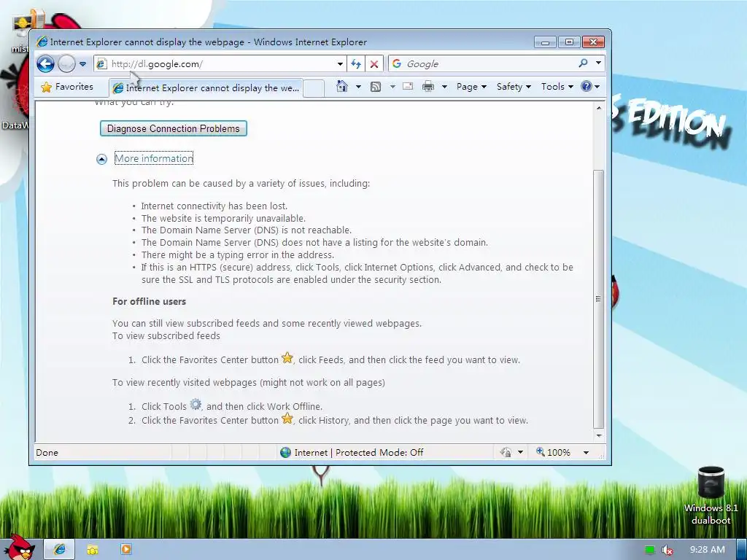Click the Show desktop strip on taskbar
This screenshot has width=747, height=560.
[742, 550]
